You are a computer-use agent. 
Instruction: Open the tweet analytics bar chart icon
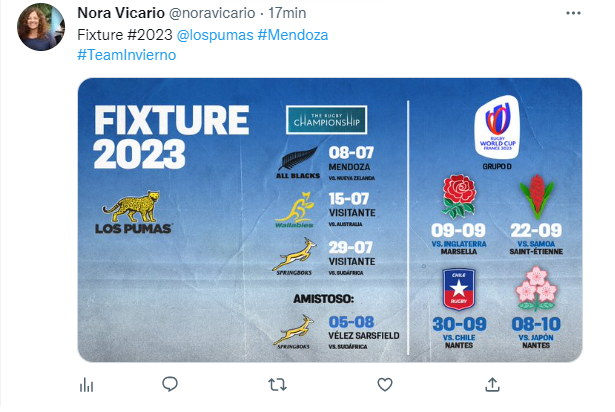tap(86, 384)
